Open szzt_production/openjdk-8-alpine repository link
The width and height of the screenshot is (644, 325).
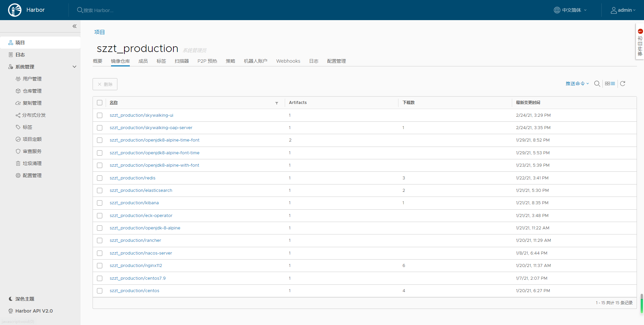[145, 228]
